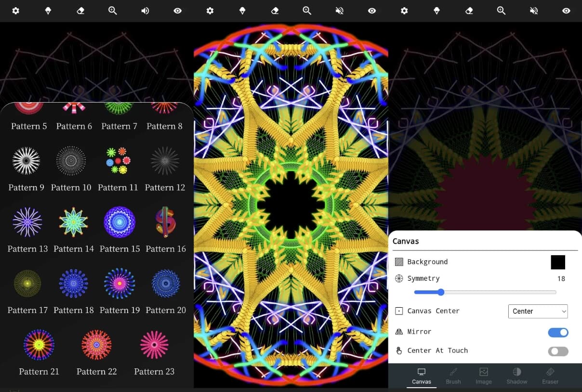Switch to the Brush tab

point(453,376)
